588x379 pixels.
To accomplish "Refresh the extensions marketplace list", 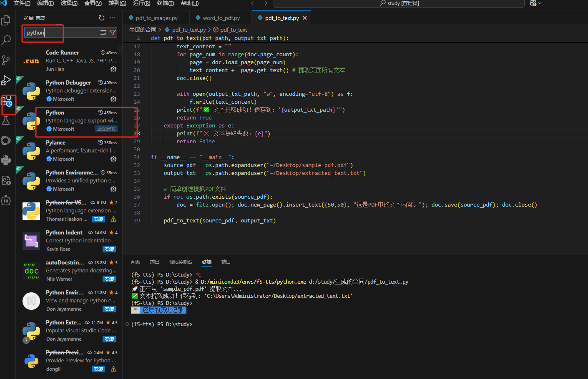I will 102,18.
